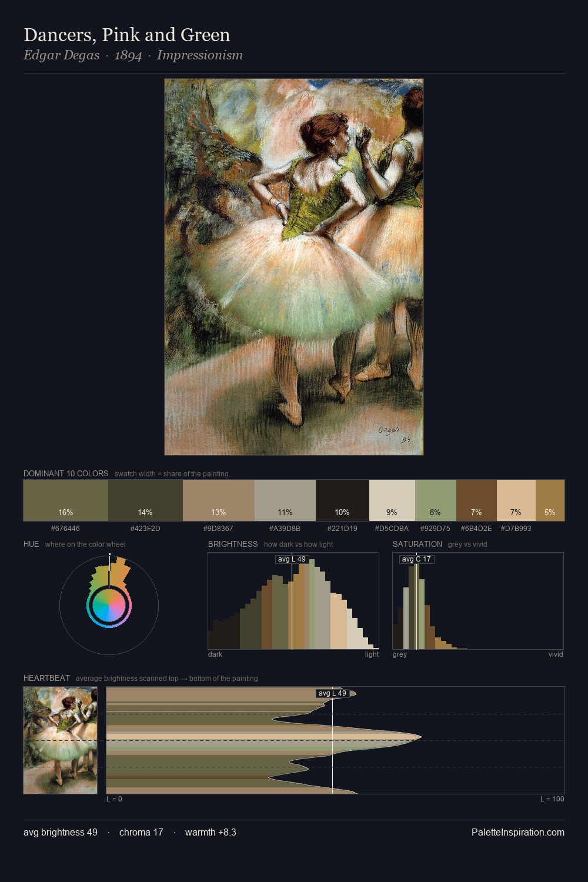The width and height of the screenshot is (588, 882).
Task: Click the subtitle 'Edgar Degas · 1894 · Impressionism'
Action: pyautogui.click(x=133, y=55)
